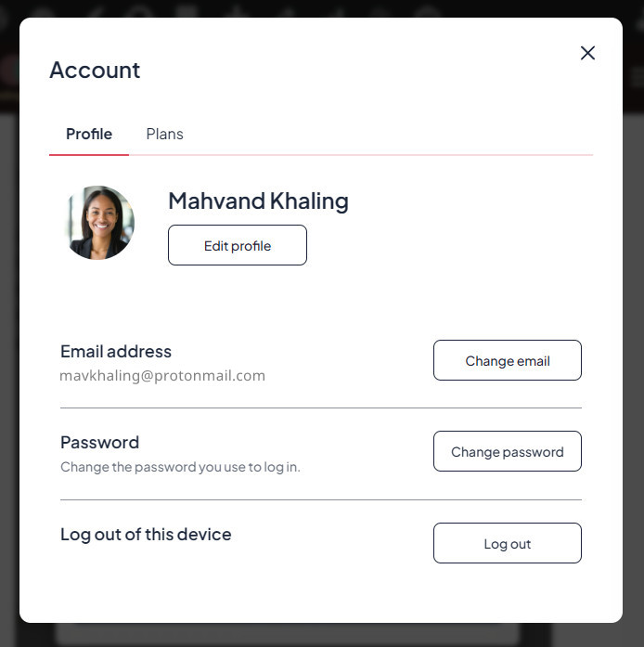Click the Password section label

click(99, 443)
